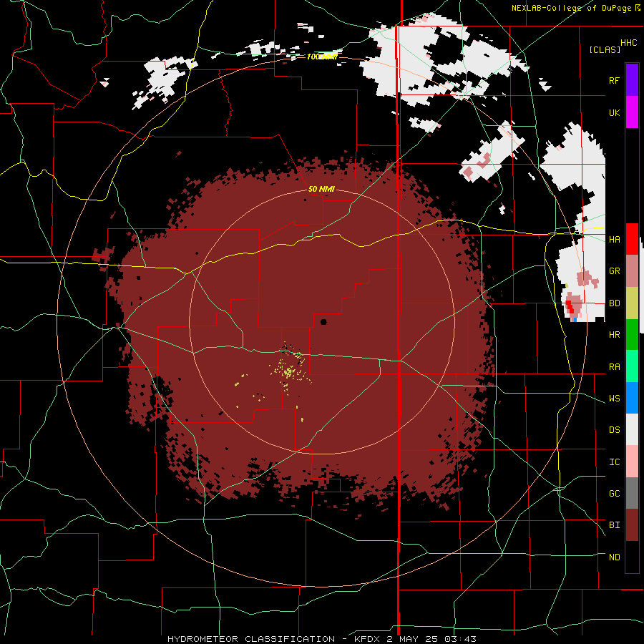Click the RF purple legend swatch
644x644 pixels.
click(632, 79)
